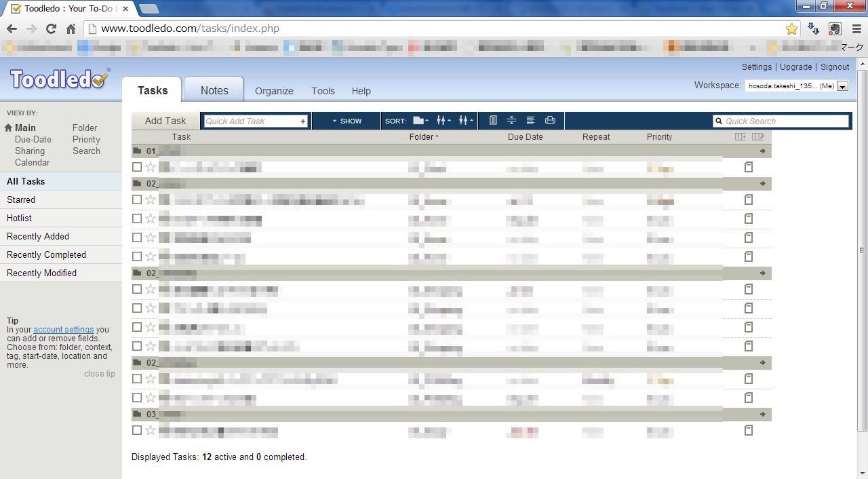
Task: Select the All Tasks view
Action: pos(61,181)
